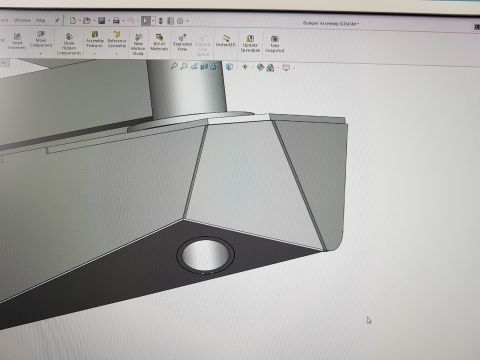Select the cylindrical post on the model
The width and height of the screenshot is (480, 360).
187,87
